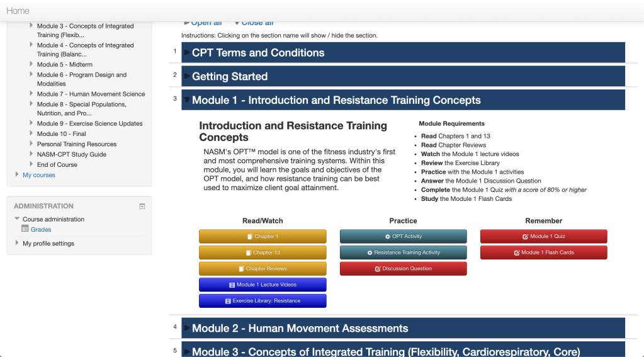This screenshot has height=357, width=644.
Task: Open the Chapter Reviews button
Action: coord(263,269)
